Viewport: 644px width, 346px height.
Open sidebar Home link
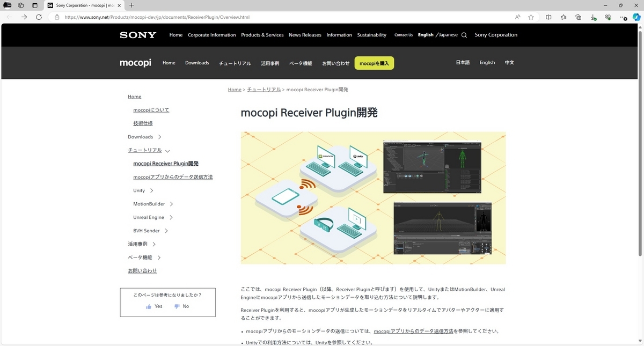pos(135,97)
